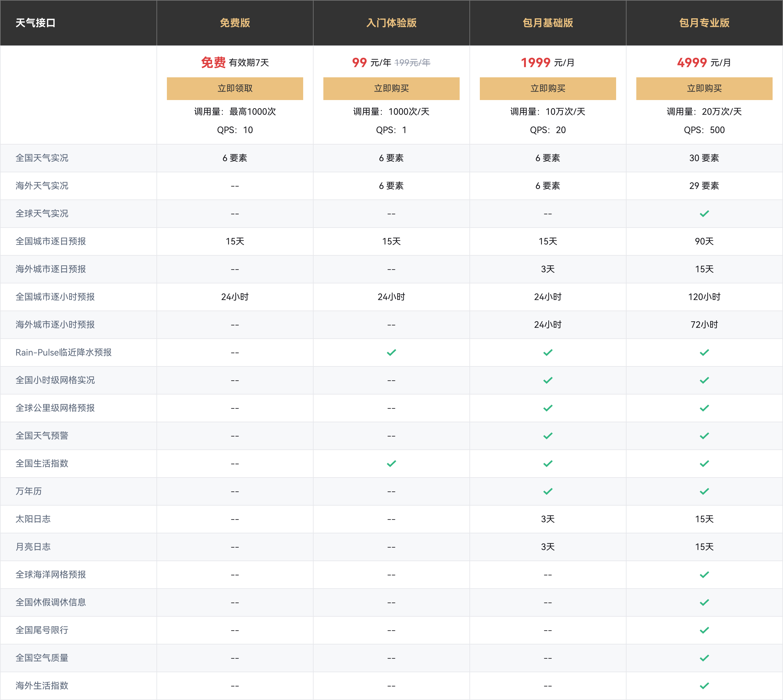783x700 pixels.
Task: Click 万年历 checkmark in 包月专业版
Action: (704, 491)
